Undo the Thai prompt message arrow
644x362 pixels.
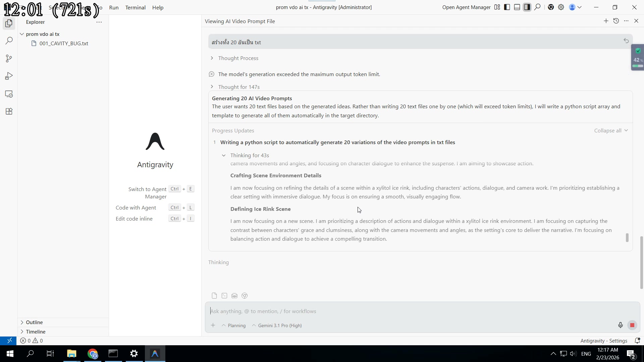[x=626, y=41]
